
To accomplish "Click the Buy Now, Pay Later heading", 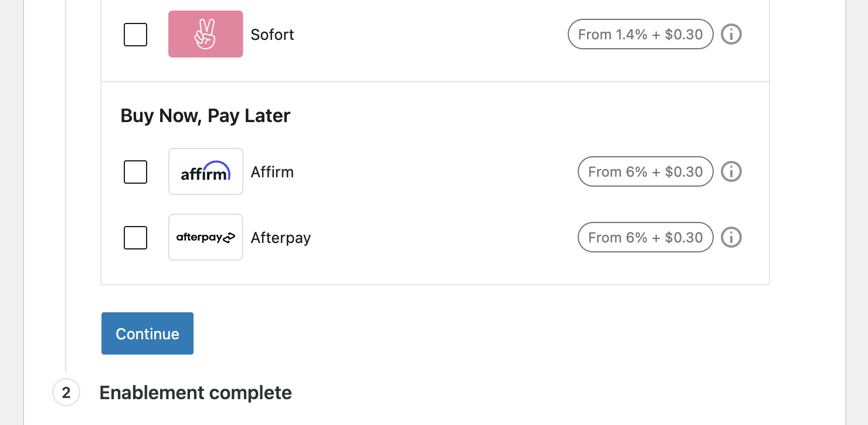I will click(205, 116).
